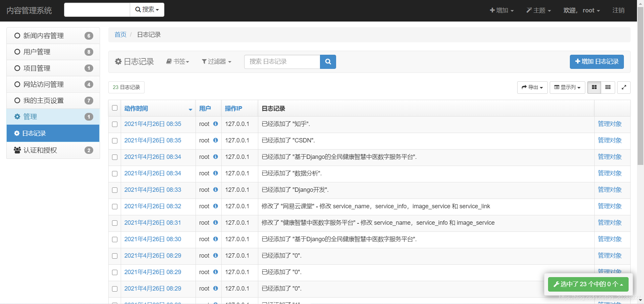Screen dimensions: 644x304
Task: Select checkbox of 数据分析 log row
Action: tap(115, 174)
